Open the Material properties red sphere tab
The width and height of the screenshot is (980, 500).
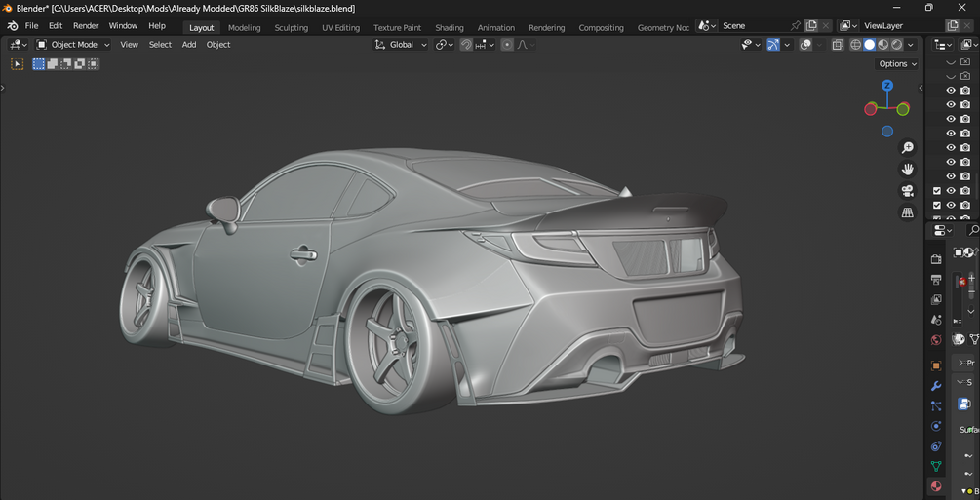click(x=936, y=486)
